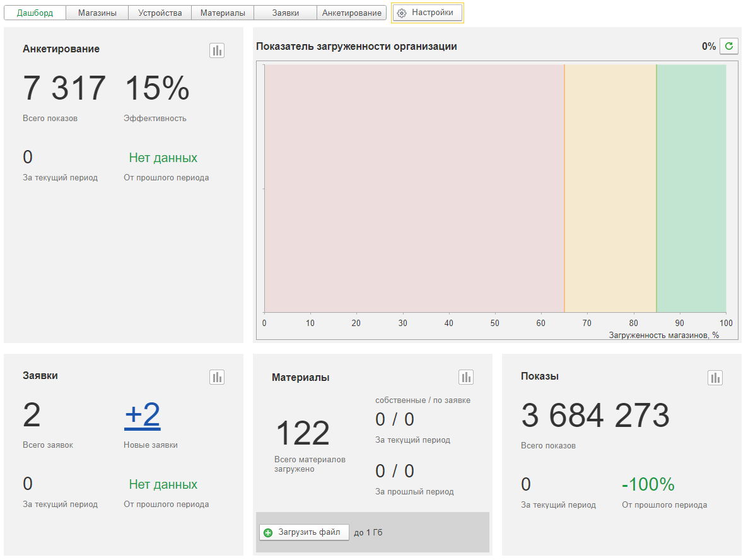Go to the Устройства tab
The image size is (753, 560).
[160, 13]
